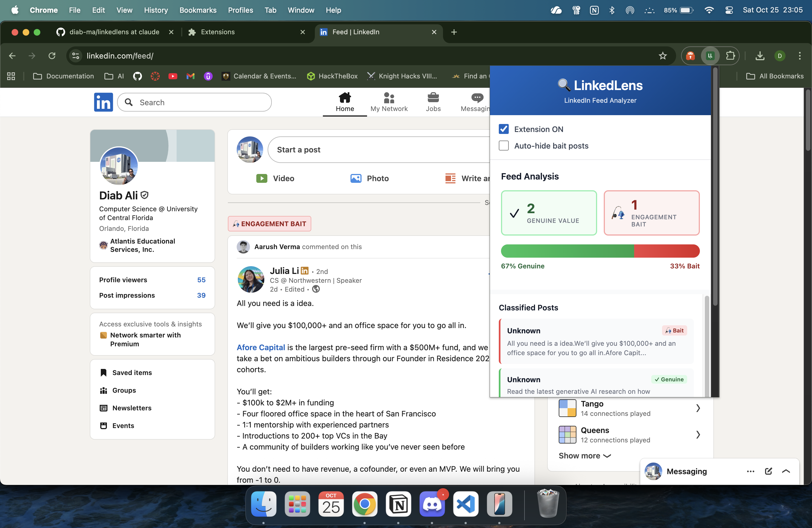812x528 pixels.
Task: Open the Bookmarks menu
Action: [x=197, y=10]
